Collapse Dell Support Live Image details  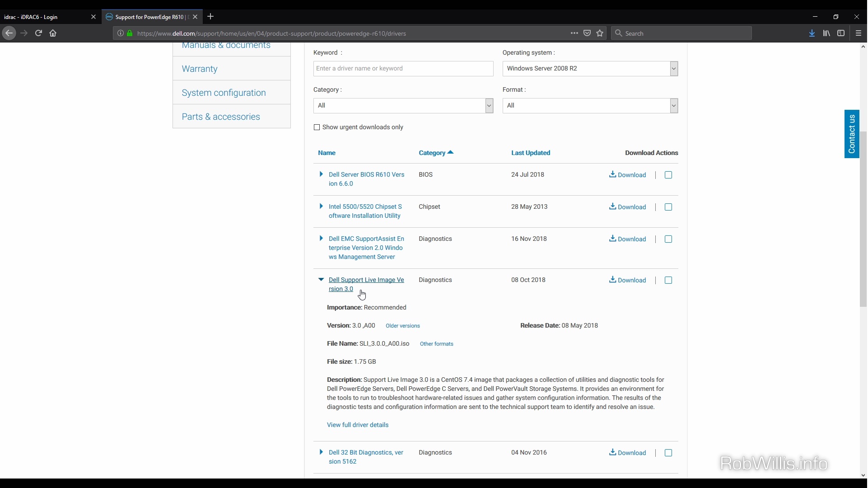click(x=321, y=280)
